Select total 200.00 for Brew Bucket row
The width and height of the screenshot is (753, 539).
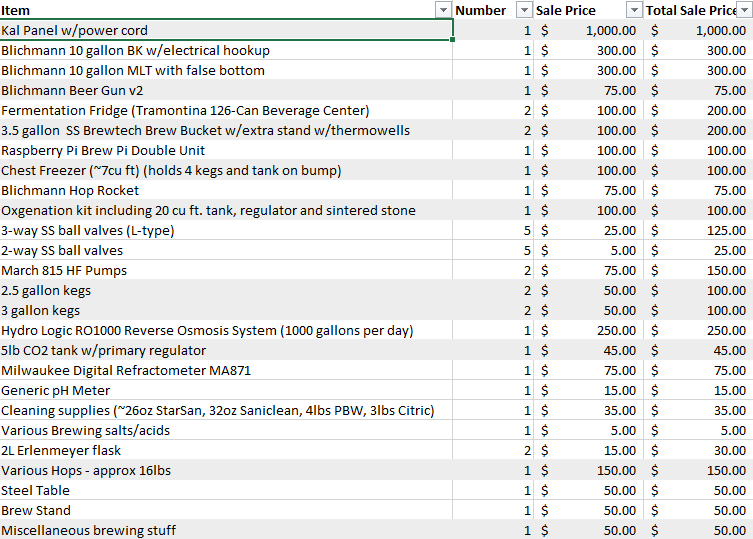[x=698, y=130]
